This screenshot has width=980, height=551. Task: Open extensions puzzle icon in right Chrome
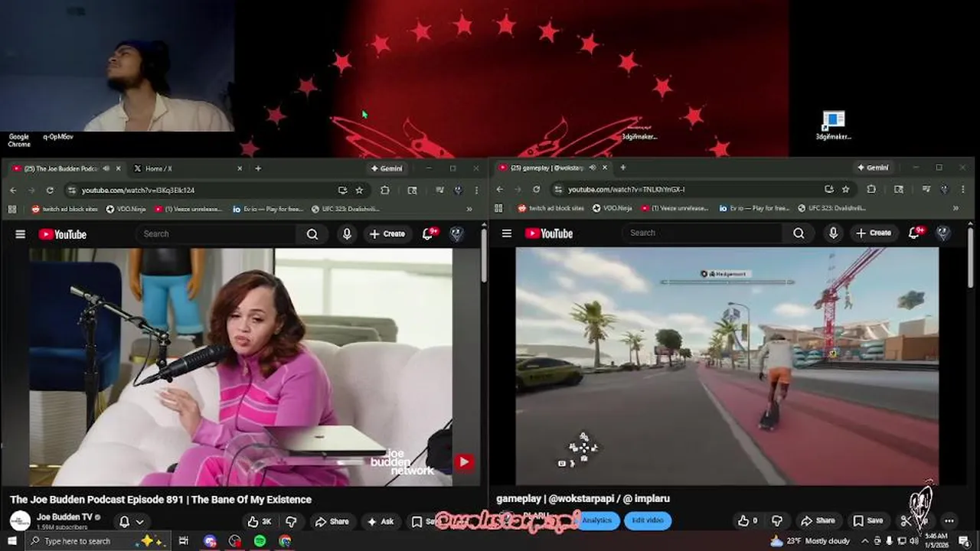point(871,189)
